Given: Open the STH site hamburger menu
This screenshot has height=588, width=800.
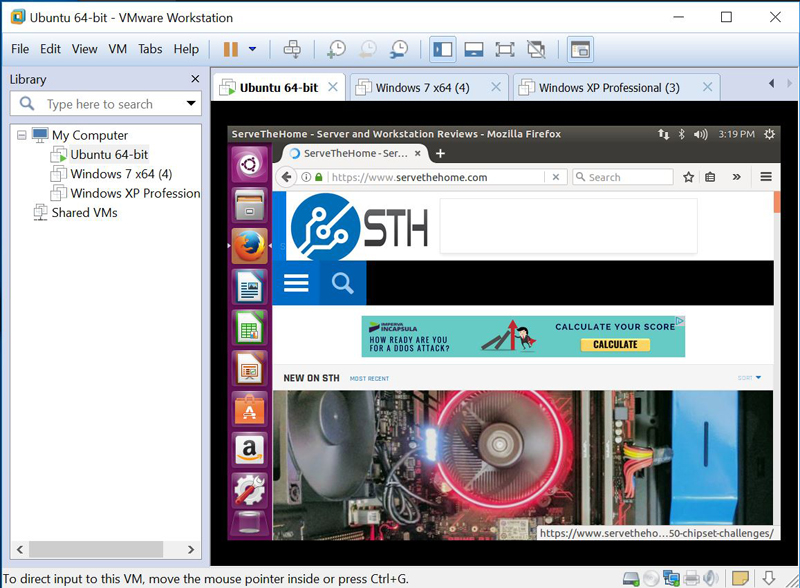Looking at the screenshot, I should tap(296, 283).
